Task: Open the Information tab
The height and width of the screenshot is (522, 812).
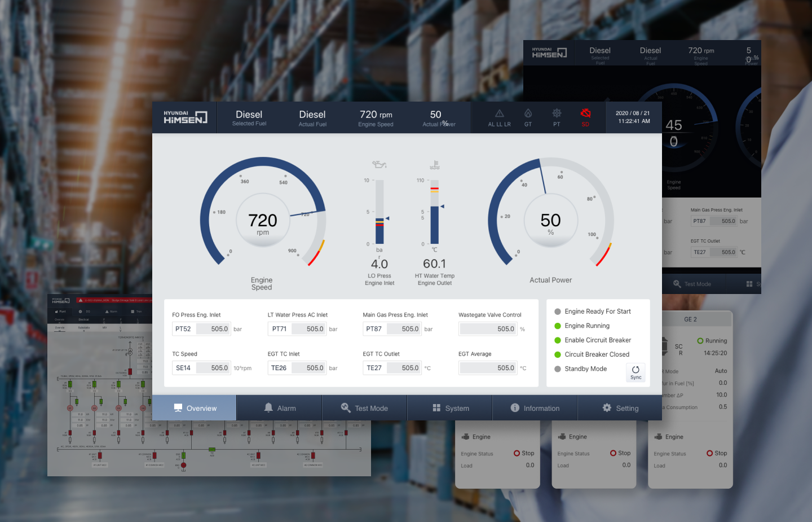Action: 535,408
